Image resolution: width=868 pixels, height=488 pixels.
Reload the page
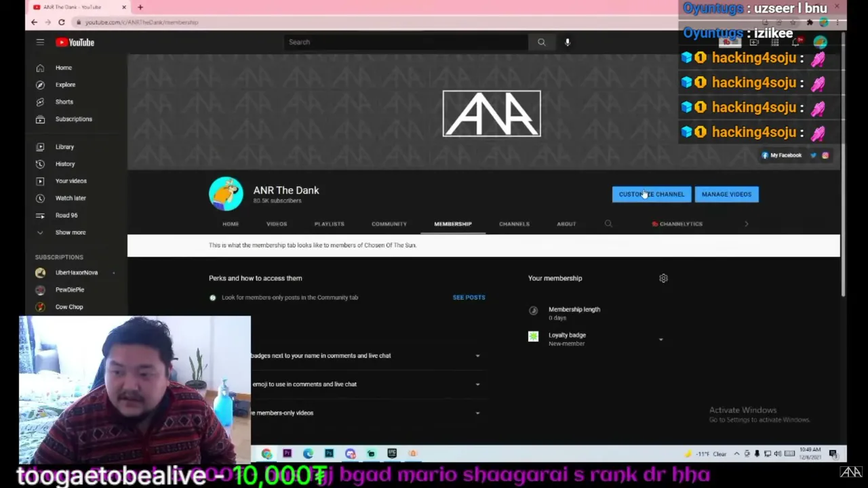[61, 22]
